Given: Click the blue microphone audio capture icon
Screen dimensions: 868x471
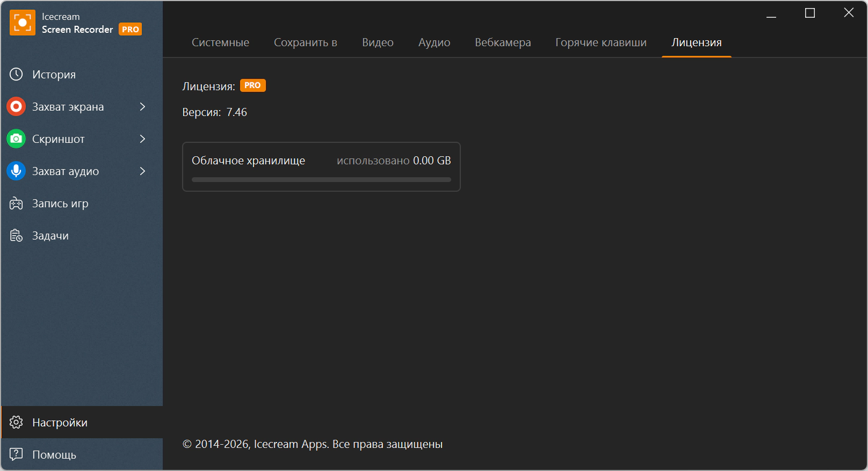Looking at the screenshot, I should [x=16, y=171].
